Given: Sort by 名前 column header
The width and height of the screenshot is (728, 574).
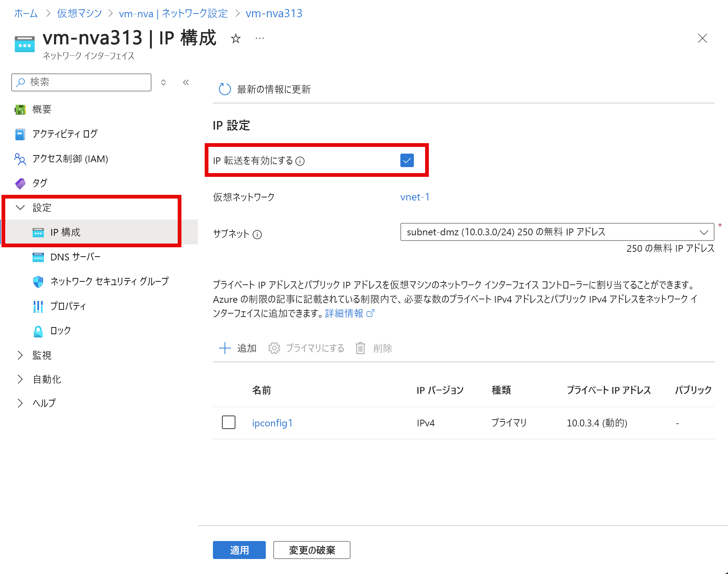Looking at the screenshot, I should point(262,390).
